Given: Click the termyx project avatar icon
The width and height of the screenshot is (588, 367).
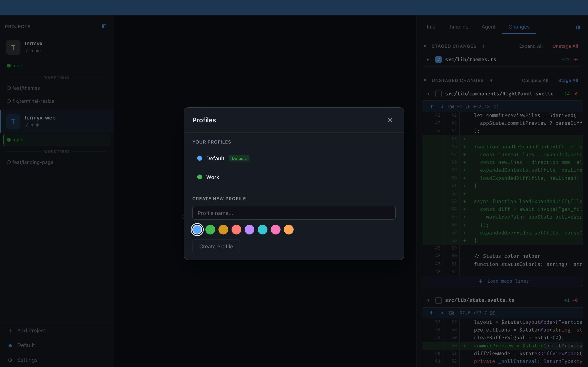Looking at the screenshot, I should [x=13, y=47].
